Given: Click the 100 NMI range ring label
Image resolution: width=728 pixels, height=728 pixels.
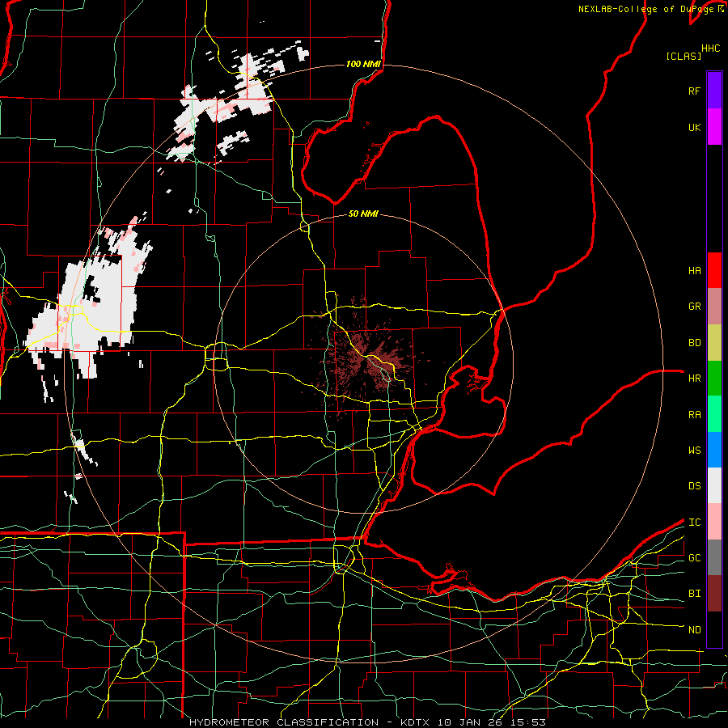Looking at the screenshot, I should click(363, 64).
